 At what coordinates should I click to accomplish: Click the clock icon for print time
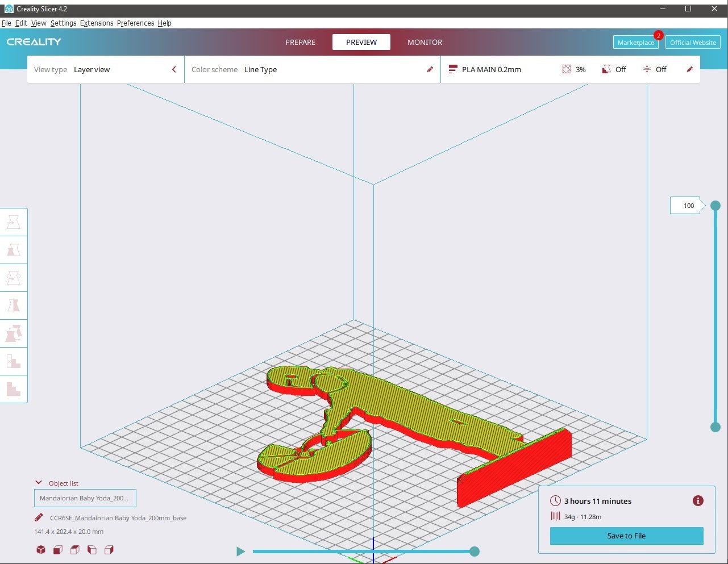[x=555, y=501]
